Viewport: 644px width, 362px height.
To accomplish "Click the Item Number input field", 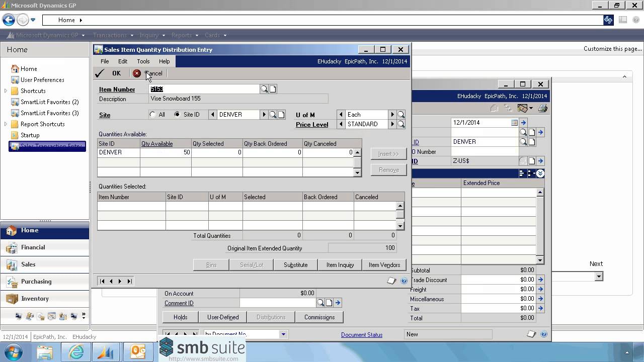I will point(204,89).
